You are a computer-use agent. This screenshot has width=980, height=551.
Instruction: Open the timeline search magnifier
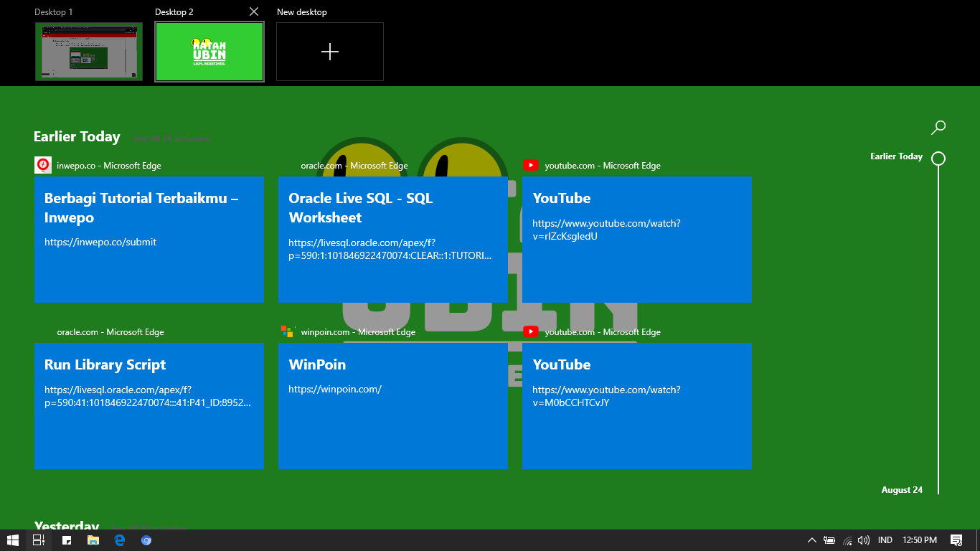938,128
